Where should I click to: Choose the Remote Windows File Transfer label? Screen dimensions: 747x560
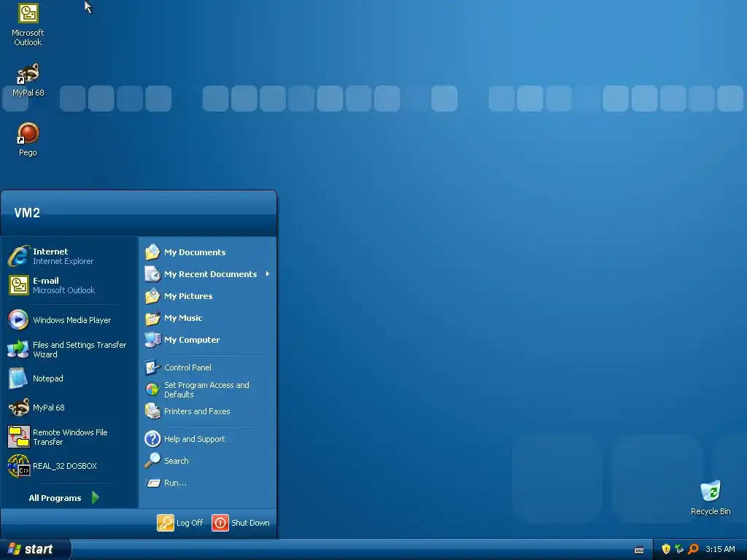(x=70, y=437)
